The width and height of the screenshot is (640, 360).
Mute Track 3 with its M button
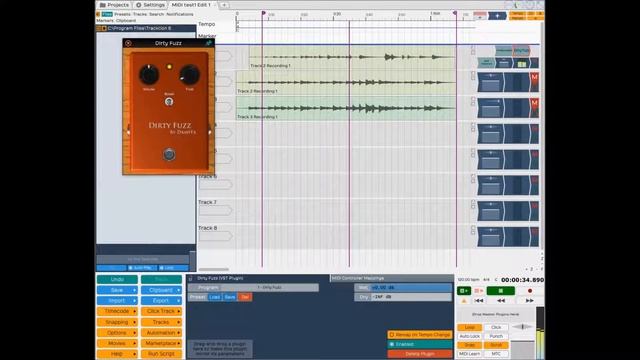[534, 103]
